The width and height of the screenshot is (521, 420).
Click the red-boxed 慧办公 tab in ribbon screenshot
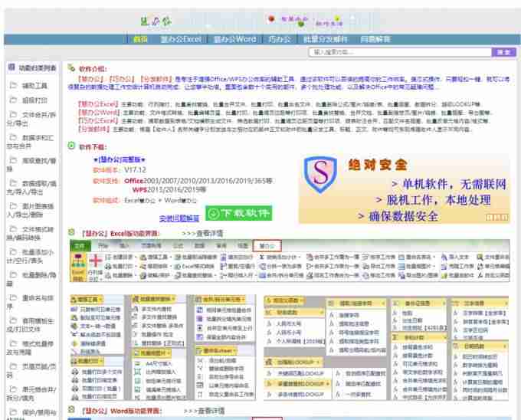click(267, 246)
